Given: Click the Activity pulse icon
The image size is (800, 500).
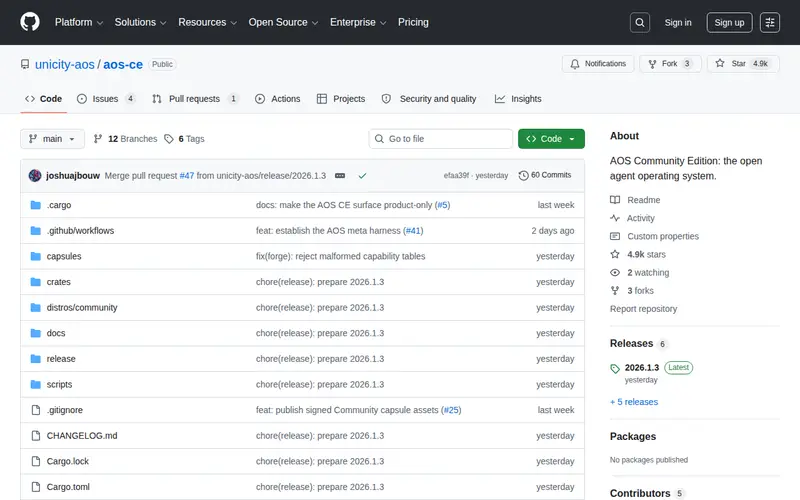Looking at the screenshot, I should tap(615, 218).
